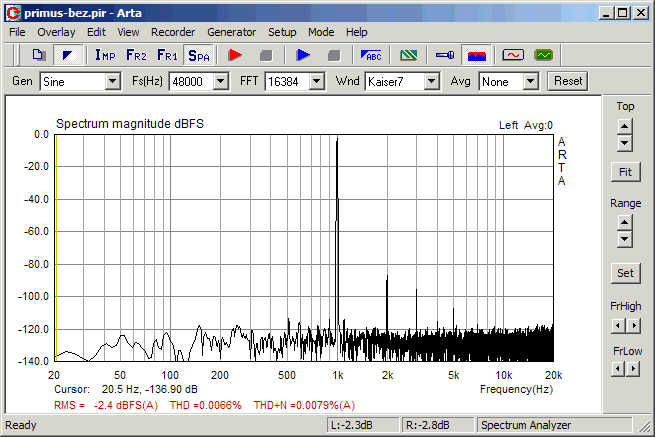Image resolution: width=655 pixels, height=437 pixels.
Task: Open the Setup menu
Action: [x=282, y=32]
